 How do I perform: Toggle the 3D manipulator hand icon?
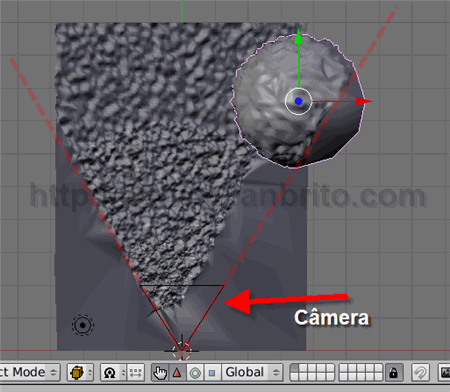[160, 372]
